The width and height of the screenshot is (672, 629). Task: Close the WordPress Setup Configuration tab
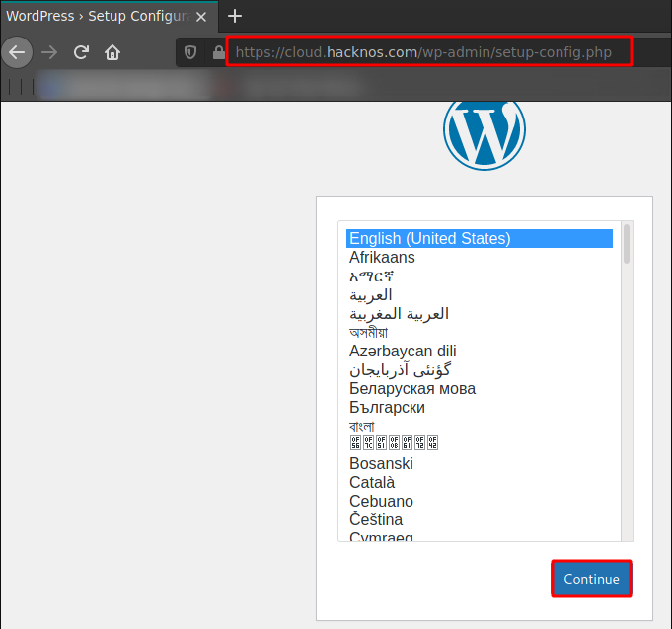point(201,17)
